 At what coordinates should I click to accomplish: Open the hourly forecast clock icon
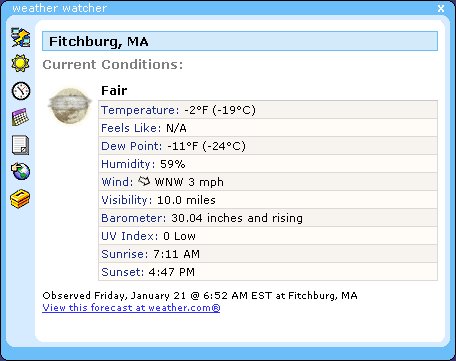(21, 91)
